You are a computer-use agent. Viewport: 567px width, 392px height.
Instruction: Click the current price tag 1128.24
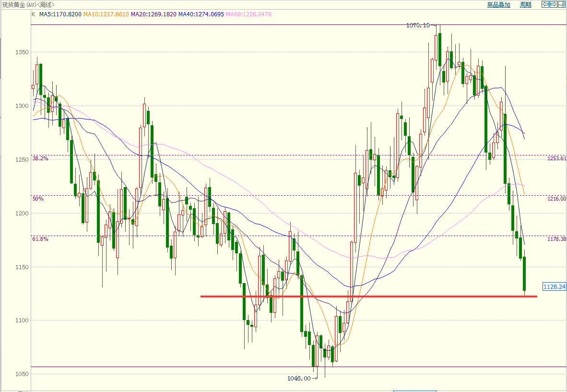click(x=555, y=287)
